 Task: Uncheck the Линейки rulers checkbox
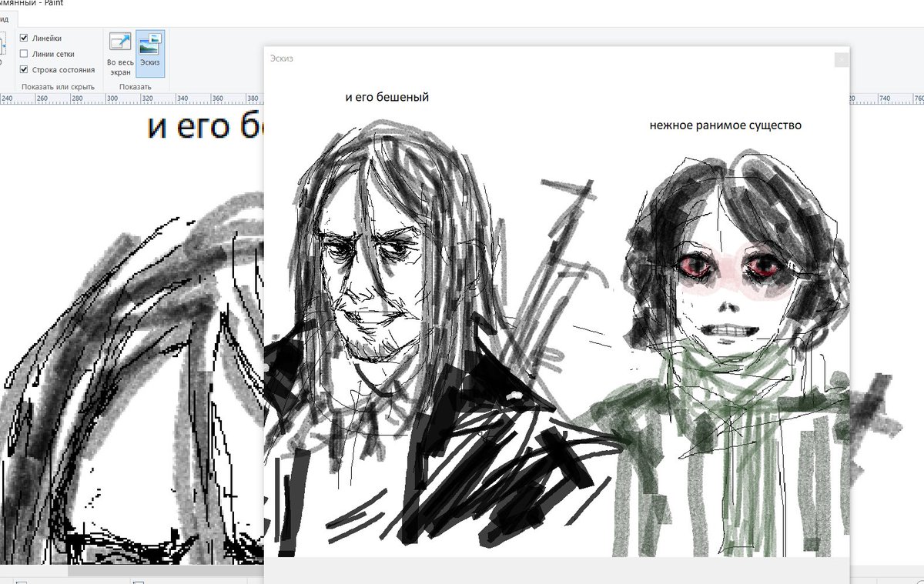pos(24,38)
